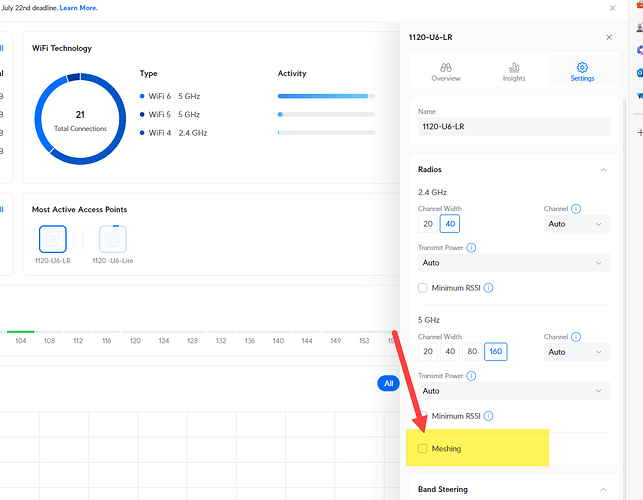Show the 5 GHz Minimum RSSI info icon

tap(488, 416)
